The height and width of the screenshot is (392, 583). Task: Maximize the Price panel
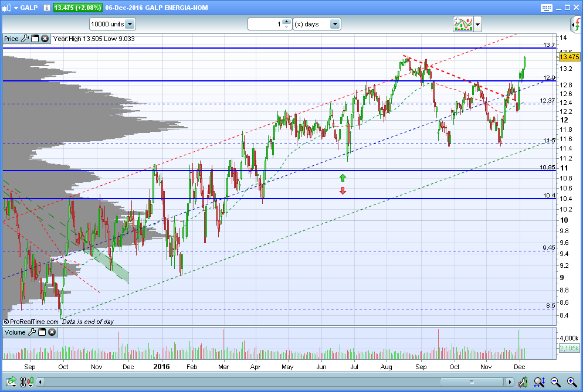point(35,38)
